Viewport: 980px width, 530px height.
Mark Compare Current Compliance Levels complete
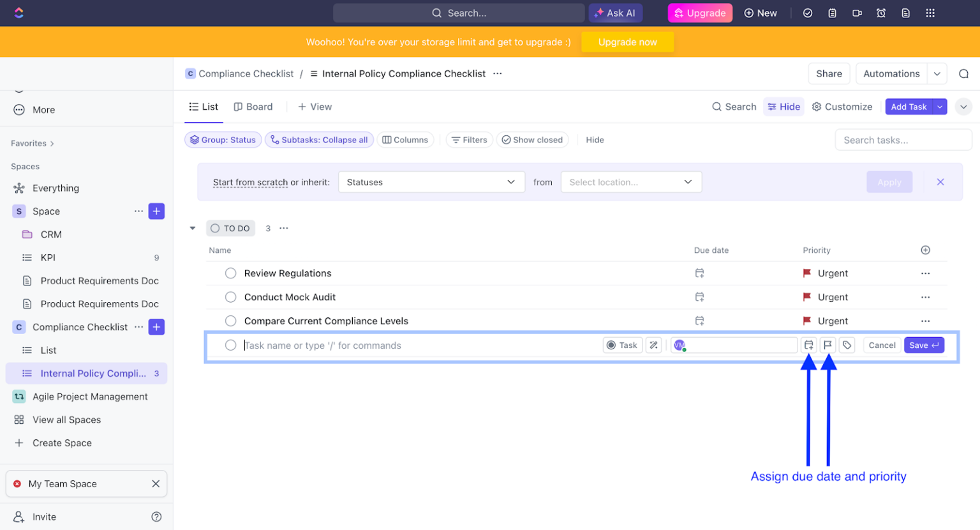(229, 321)
